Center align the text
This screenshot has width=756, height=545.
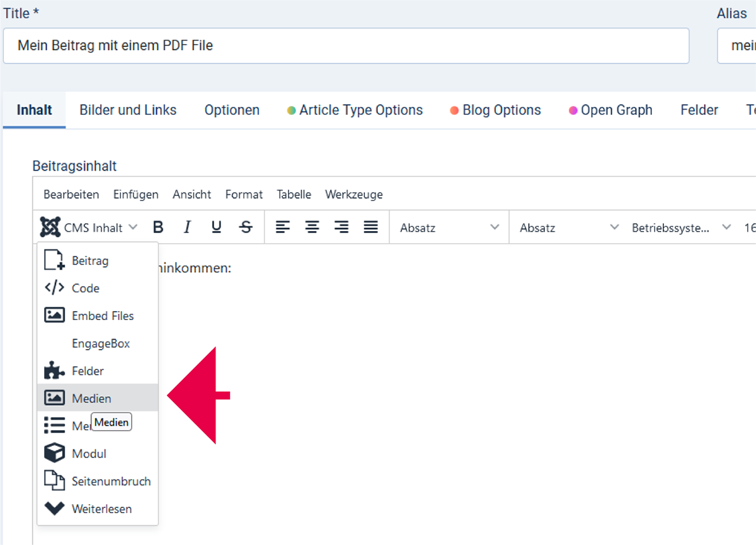tap(312, 227)
